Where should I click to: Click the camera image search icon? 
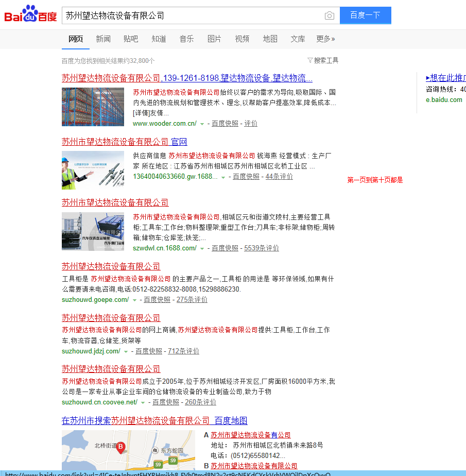tap(330, 15)
